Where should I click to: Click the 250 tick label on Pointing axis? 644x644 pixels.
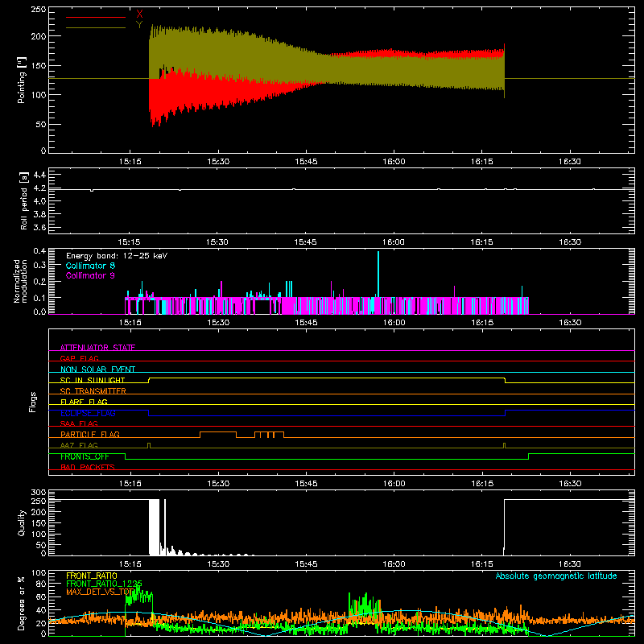click(x=38, y=10)
